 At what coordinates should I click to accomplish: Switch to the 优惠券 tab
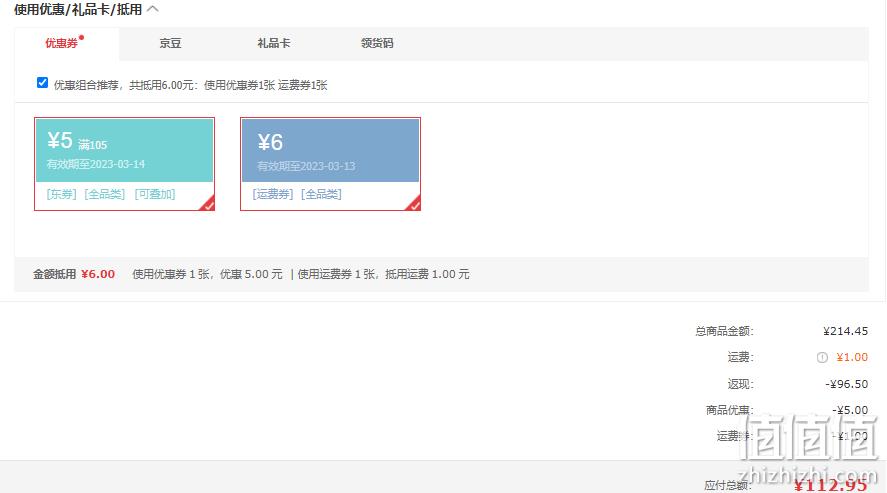click(x=62, y=44)
